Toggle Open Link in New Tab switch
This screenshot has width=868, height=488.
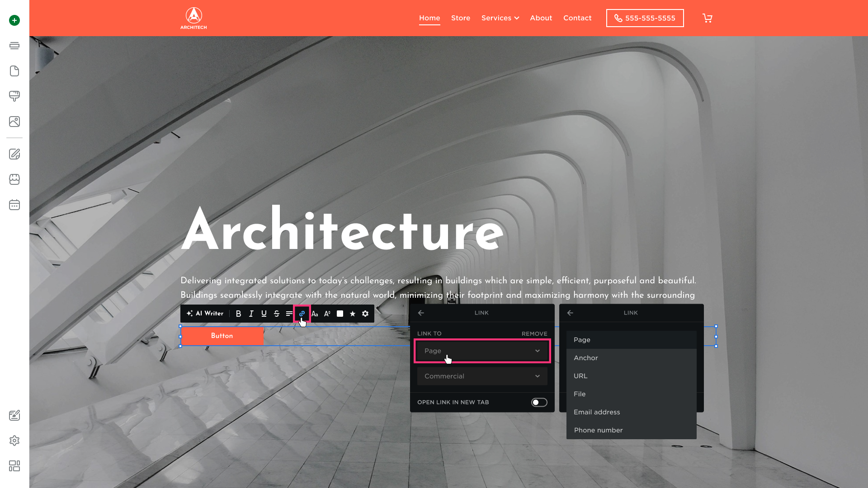click(539, 402)
